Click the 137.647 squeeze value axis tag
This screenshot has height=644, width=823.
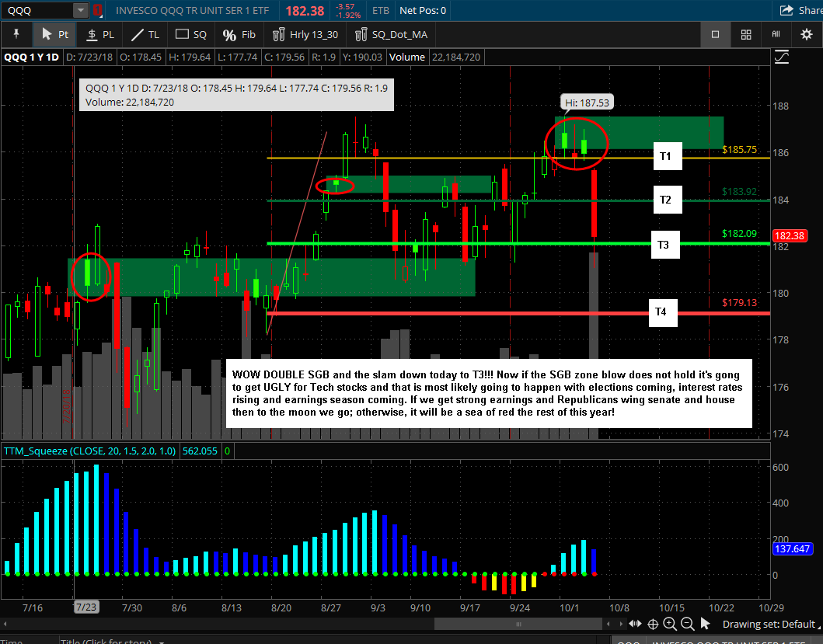pos(793,549)
